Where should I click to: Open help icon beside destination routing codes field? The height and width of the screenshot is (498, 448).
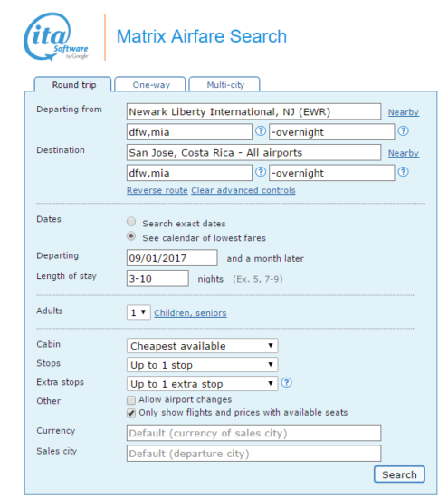[x=261, y=172]
